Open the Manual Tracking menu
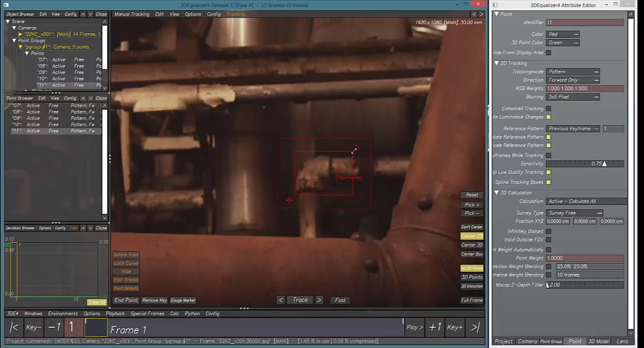Viewport: 644px width, 348px height. click(x=132, y=14)
